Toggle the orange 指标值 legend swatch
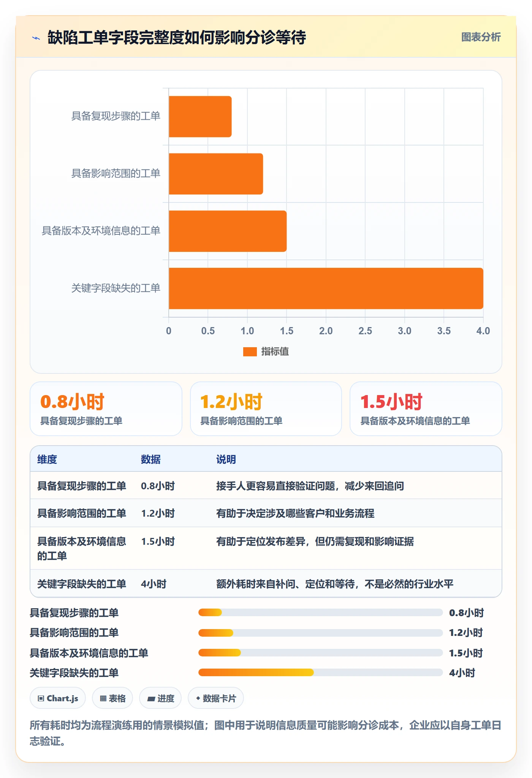The width and height of the screenshot is (532, 778). click(250, 352)
